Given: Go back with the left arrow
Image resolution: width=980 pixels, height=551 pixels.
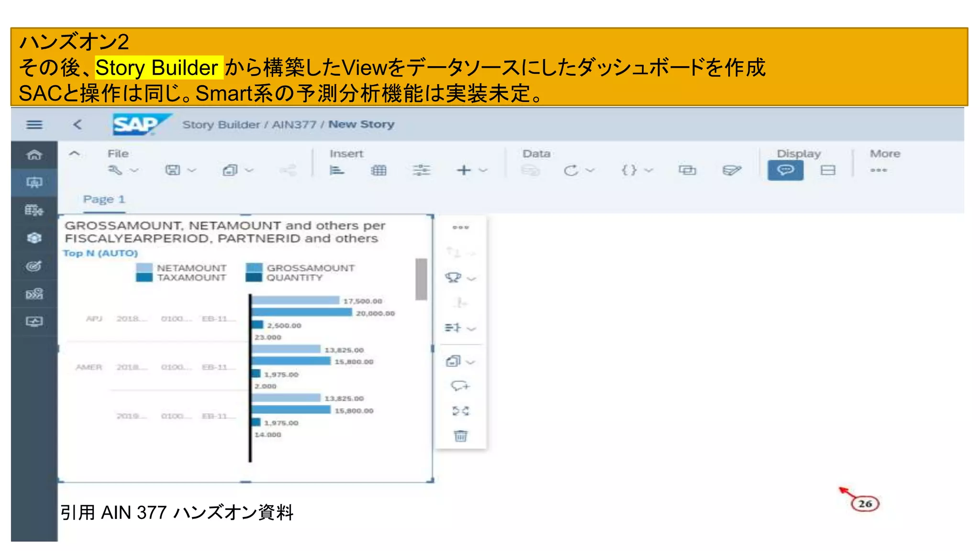Looking at the screenshot, I should point(78,125).
